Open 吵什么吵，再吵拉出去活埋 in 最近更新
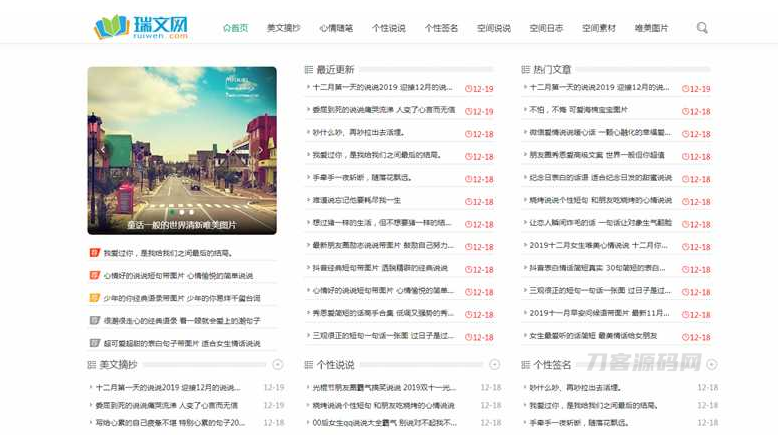Viewport: 778px width, 435px height. click(359, 132)
